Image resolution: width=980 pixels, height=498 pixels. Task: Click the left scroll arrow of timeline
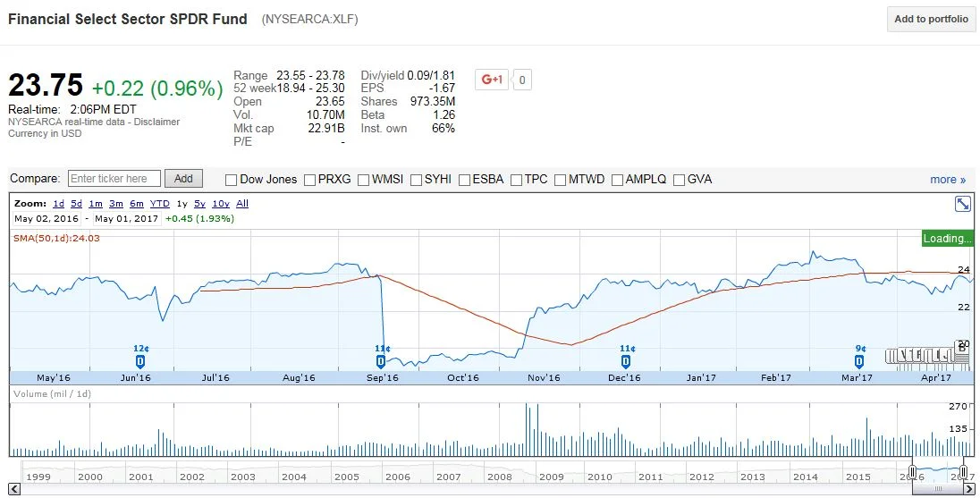tap(14, 489)
